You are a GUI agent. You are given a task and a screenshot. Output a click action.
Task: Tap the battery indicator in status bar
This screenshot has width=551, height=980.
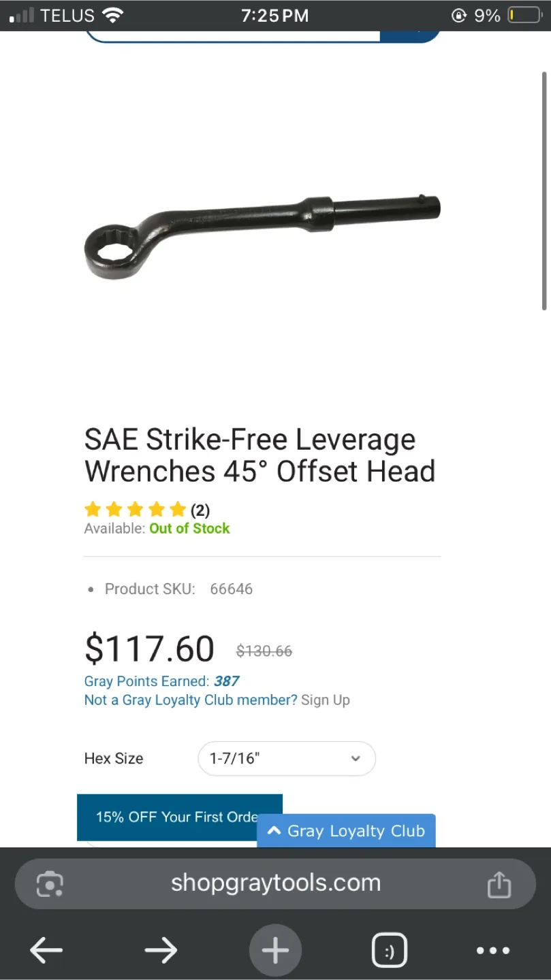click(524, 15)
